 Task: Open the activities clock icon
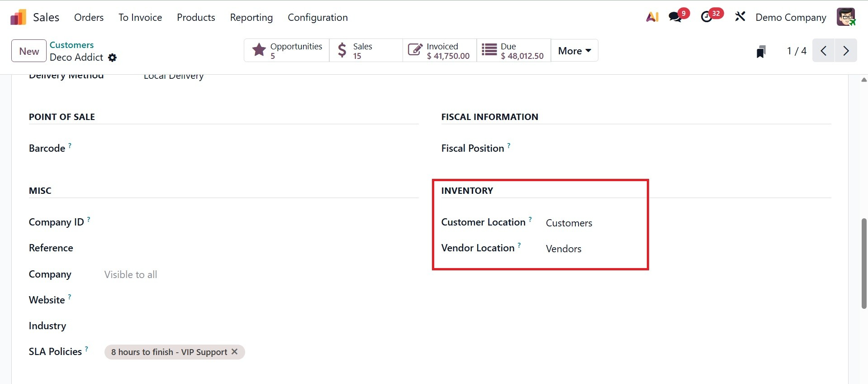point(707,17)
